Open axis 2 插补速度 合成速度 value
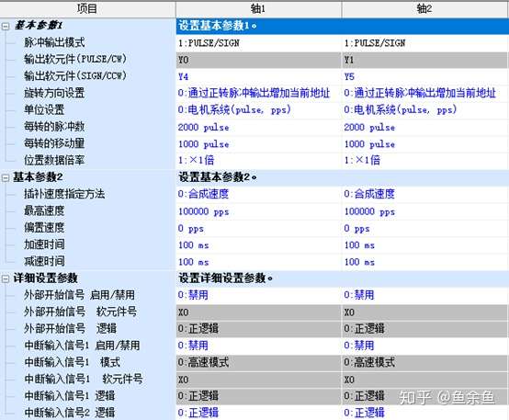Image resolution: width=509 pixels, height=420 pixels. (x=424, y=195)
